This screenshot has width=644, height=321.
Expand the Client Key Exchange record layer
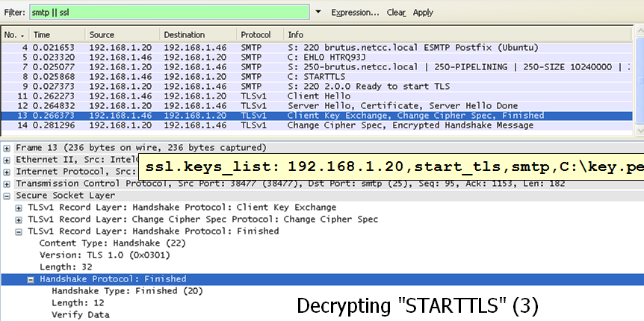(x=19, y=208)
